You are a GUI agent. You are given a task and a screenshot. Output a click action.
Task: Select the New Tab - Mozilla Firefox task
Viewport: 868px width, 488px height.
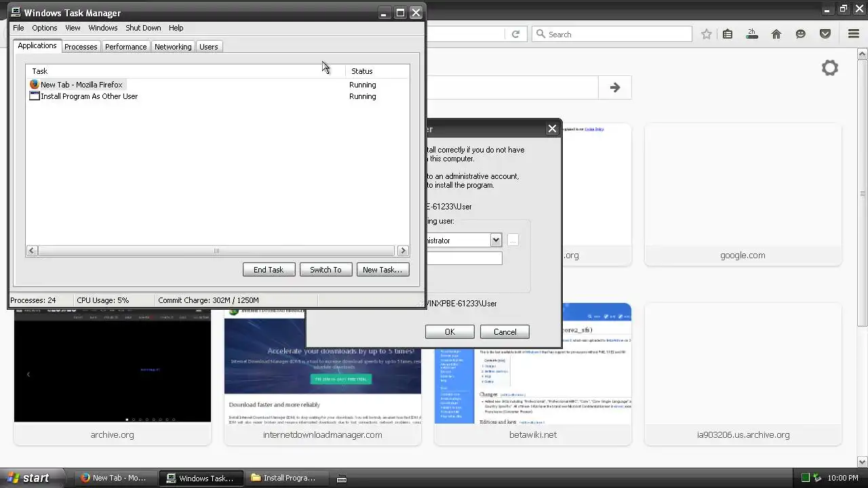point(81,85)
